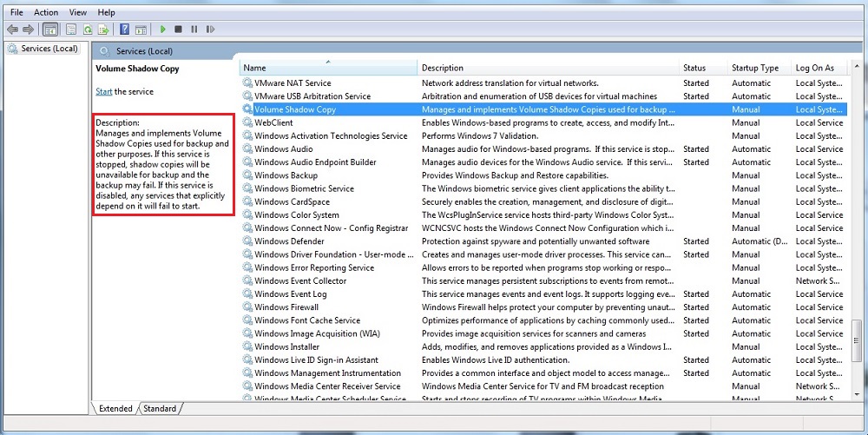Click the Back arrow toolbar icon
Screen dimensions: 868x435
click(12, 30)
